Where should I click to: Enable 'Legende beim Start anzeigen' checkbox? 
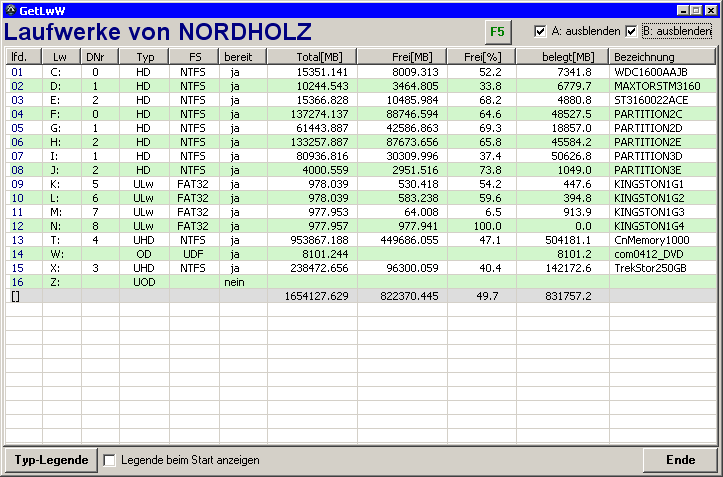111,460
